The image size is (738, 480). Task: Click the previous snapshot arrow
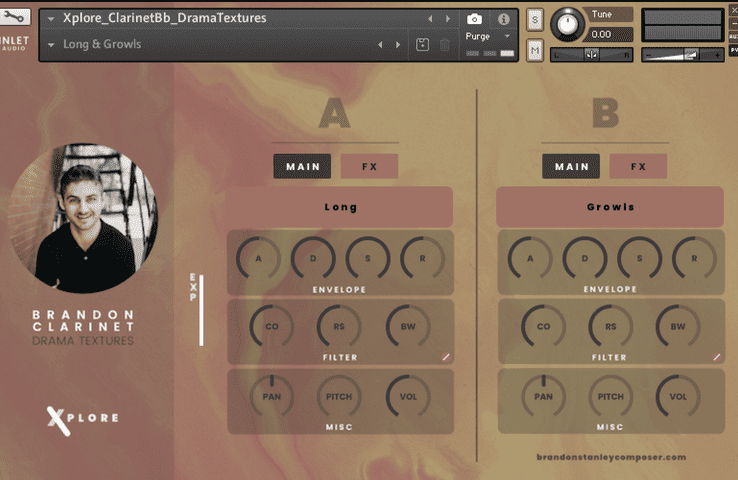click(x=380, y=45)
